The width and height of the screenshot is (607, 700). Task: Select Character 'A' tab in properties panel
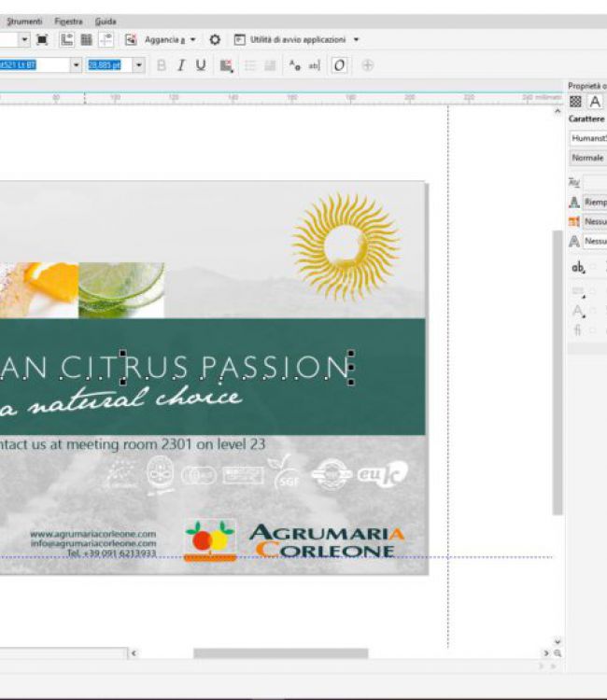click(x=595, y=102)
